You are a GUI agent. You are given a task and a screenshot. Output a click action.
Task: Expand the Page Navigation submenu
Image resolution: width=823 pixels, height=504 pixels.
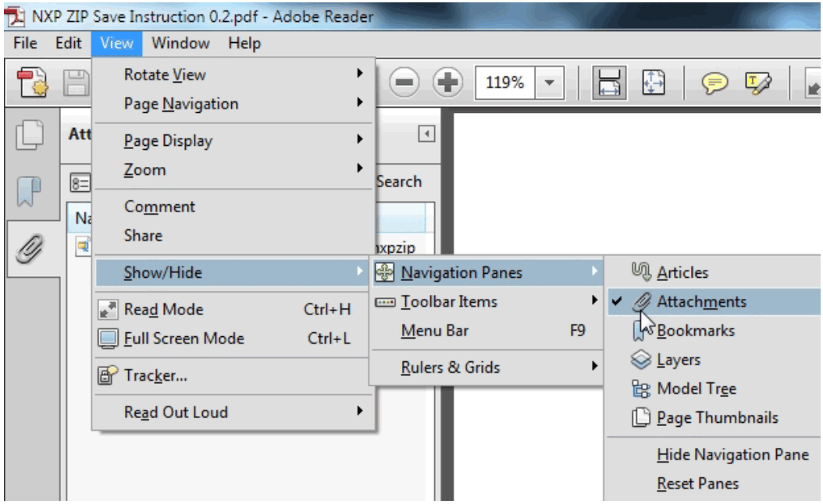(x=359, y=101)
